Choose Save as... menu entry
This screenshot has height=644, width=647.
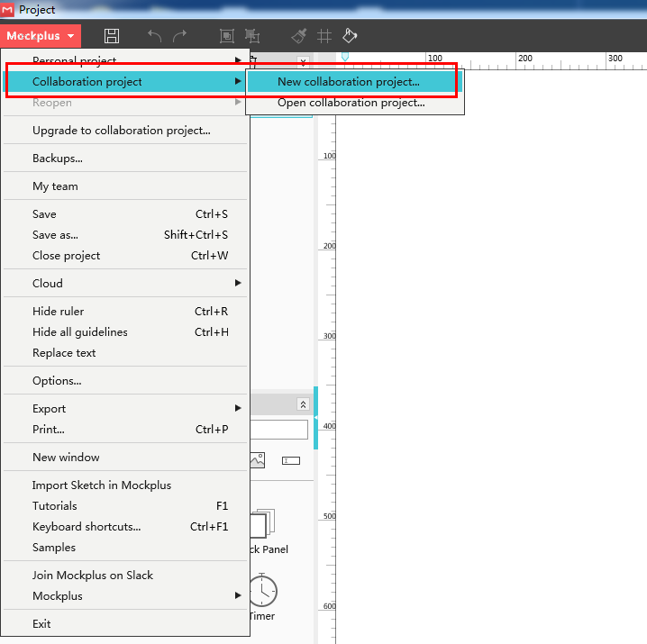[x=125, y=235]
